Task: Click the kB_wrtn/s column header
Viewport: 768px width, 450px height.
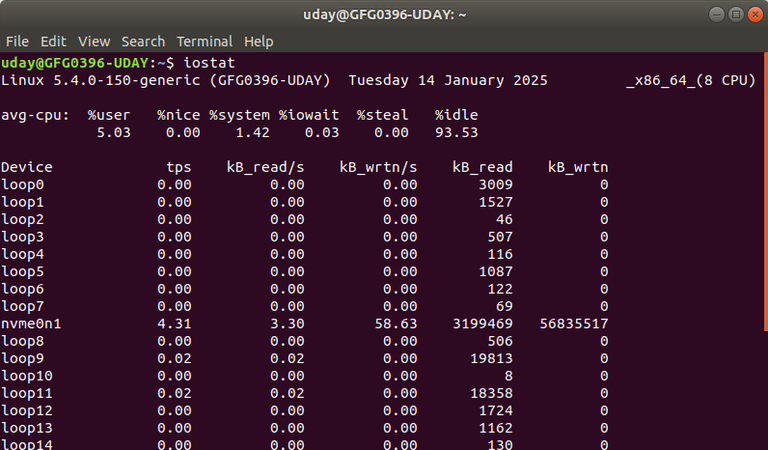Action: [378, 167]
